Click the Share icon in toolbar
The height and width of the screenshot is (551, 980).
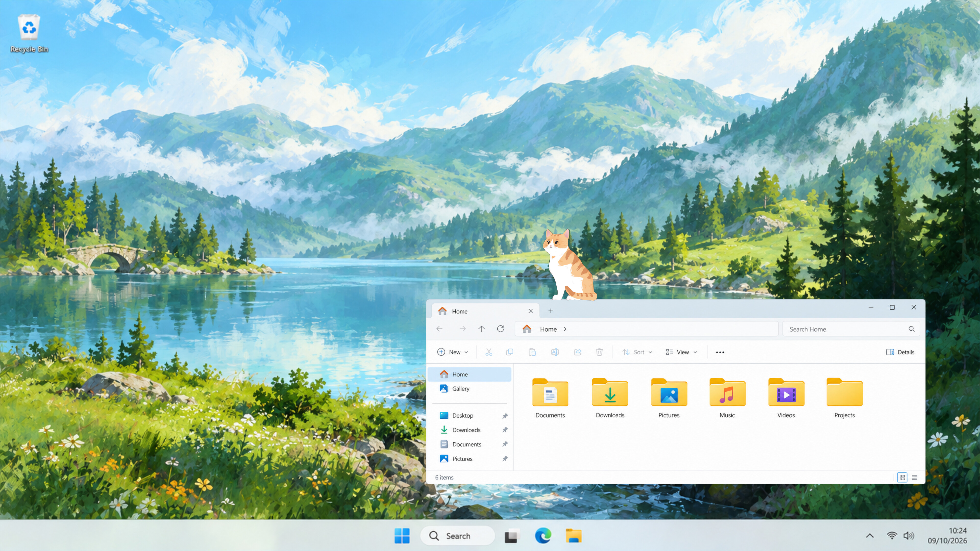tap(578, 352)
